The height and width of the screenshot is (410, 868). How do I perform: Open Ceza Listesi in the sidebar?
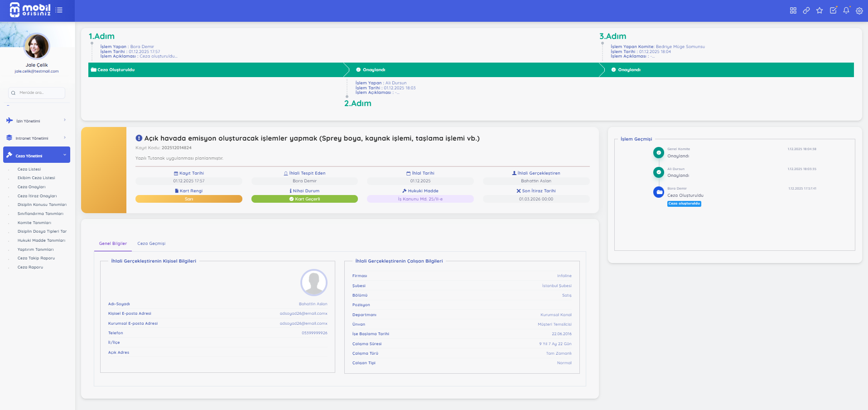tap(29, 169)
